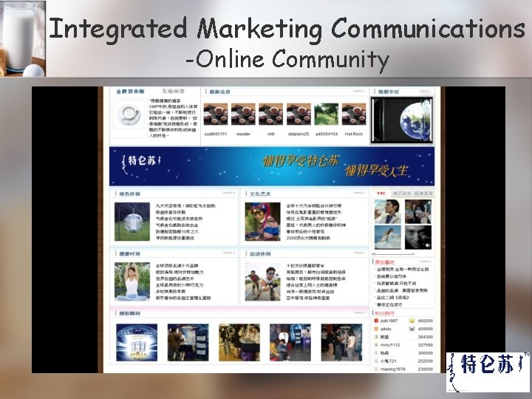Screen dimensions: 532x399
Task: Click more link in 运动休闲 section
Action: (359, 253)
